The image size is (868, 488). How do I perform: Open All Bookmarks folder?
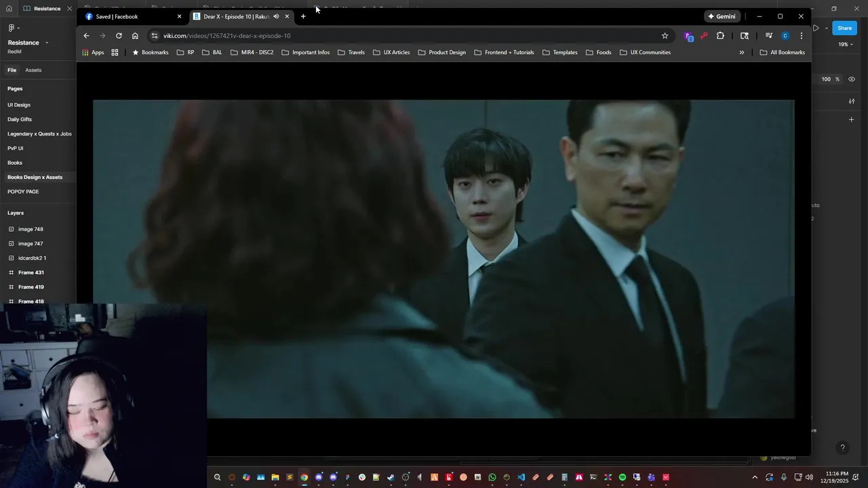(x=782, y=52)
